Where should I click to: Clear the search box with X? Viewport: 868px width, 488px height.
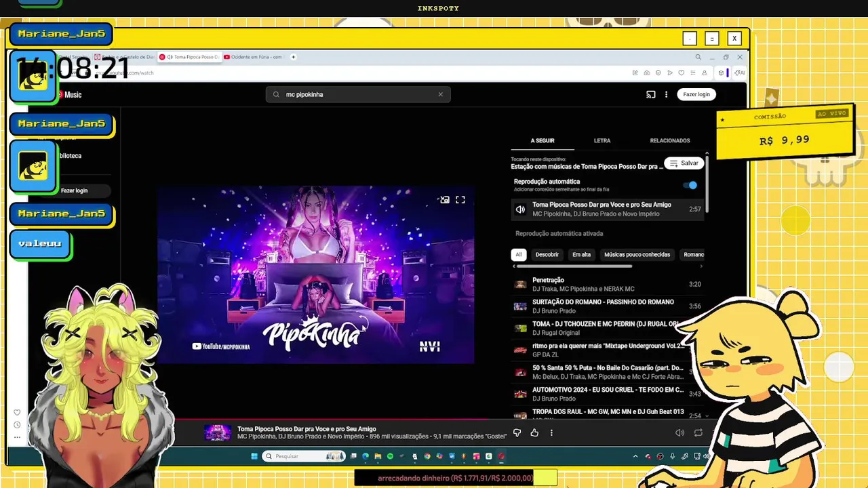[440, 94]
